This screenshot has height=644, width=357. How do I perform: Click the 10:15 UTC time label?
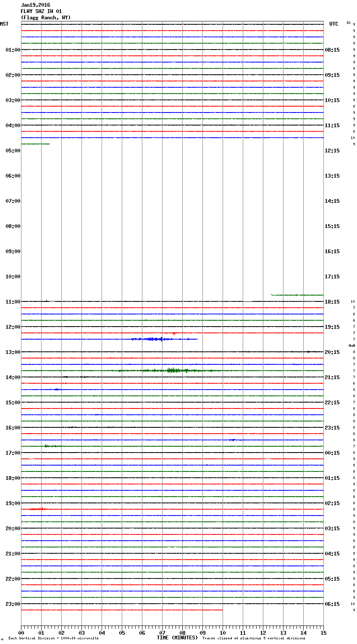tap(332, 100)
